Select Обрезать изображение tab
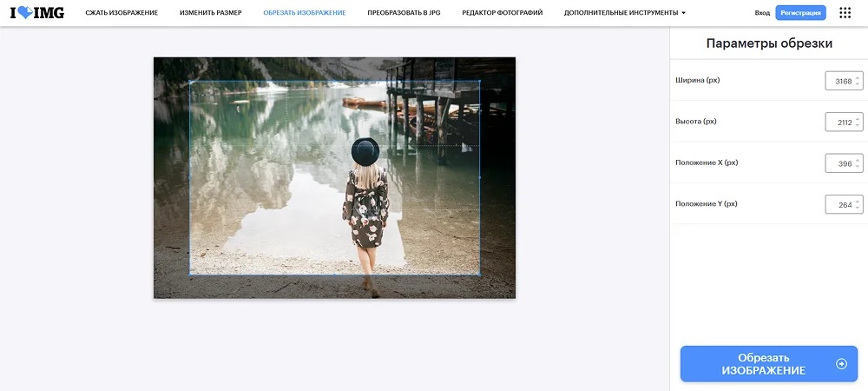Viewport: 868px width, 391px height. coord(305,13)
